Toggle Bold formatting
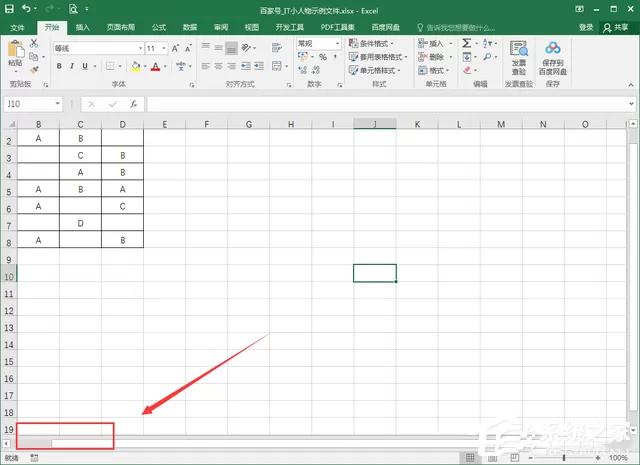The image size is (640, 465). point(59,66)
